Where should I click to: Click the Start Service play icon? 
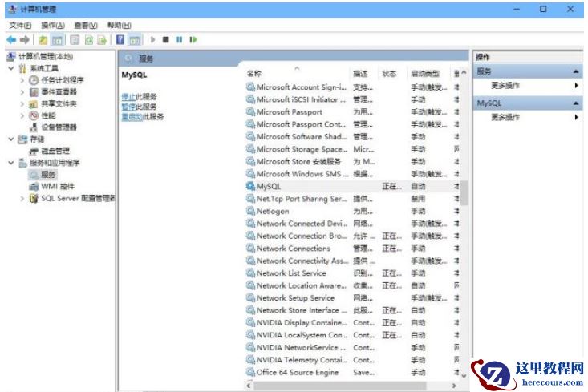click(x=152, y=39)
